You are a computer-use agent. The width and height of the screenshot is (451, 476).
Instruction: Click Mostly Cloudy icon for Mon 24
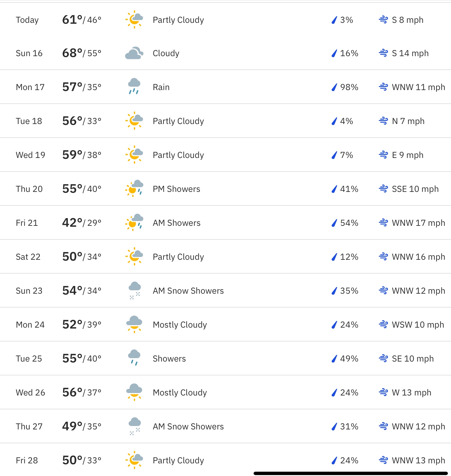tap(134, 324)
